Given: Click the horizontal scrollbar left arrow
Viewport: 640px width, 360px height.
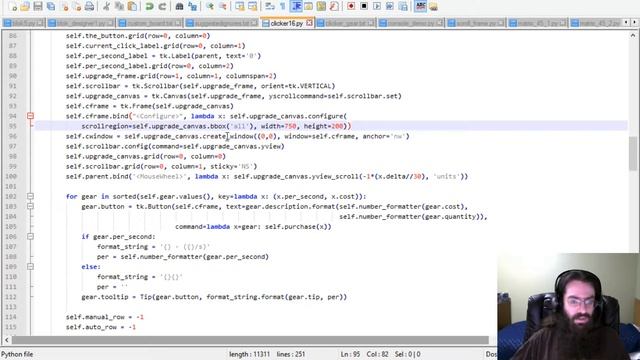Looking at the screenshot, I should (x=7, y=340).
